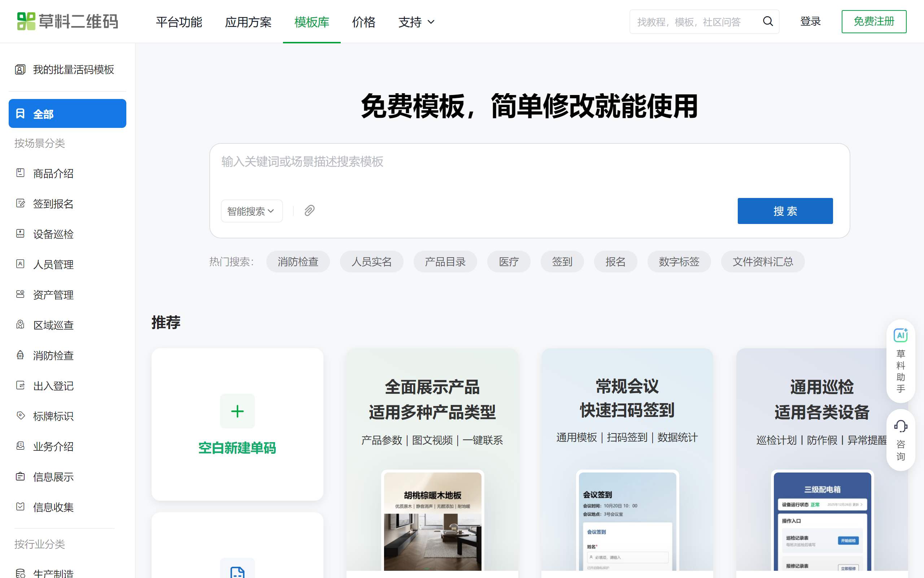The width and height of the screenshot is (924, 578).
Task: Click the green plus icon for 空白新建单码
Action: point(237,411)
